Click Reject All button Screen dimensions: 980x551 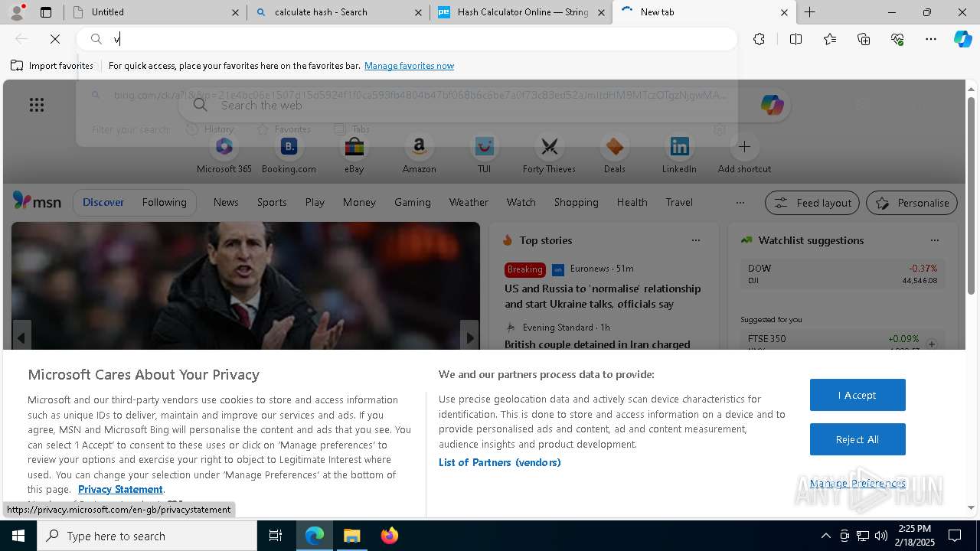click(x=857, y=439)
